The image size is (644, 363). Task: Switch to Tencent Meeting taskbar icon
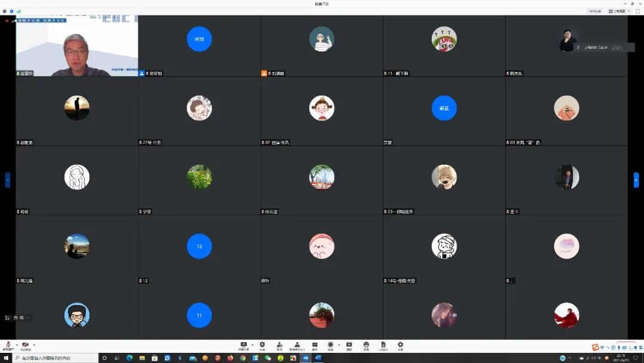305,358
